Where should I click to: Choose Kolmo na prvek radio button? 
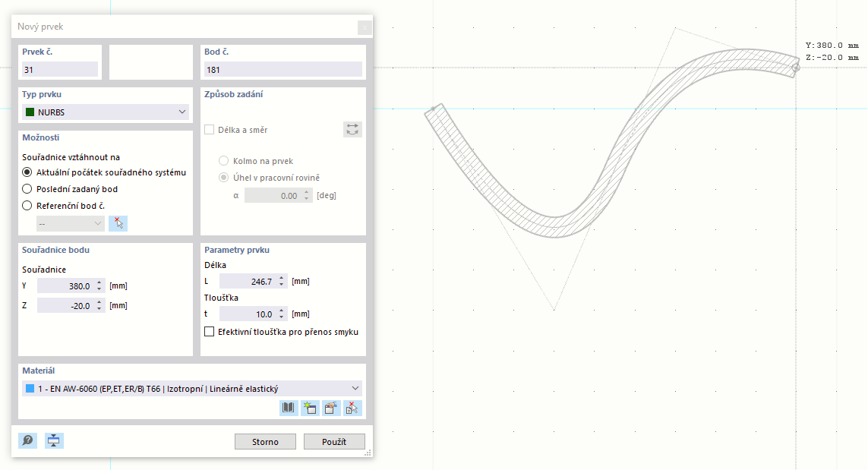pos(223,160)
